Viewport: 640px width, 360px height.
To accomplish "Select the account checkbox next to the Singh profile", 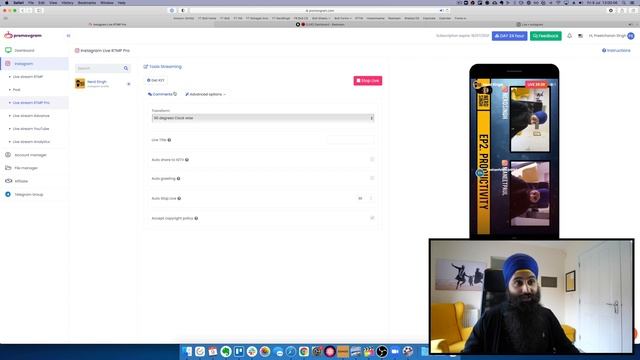I will [x=129, y=84].
